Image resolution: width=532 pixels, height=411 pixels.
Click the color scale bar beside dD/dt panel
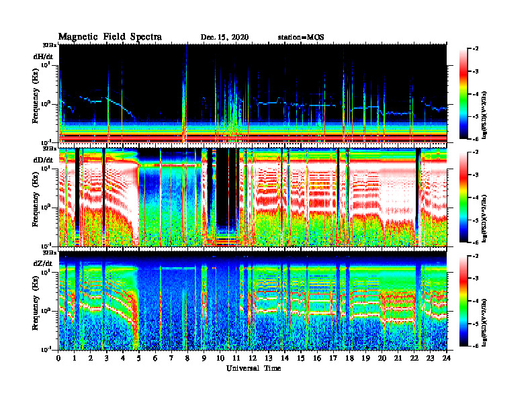coord(463,197)
